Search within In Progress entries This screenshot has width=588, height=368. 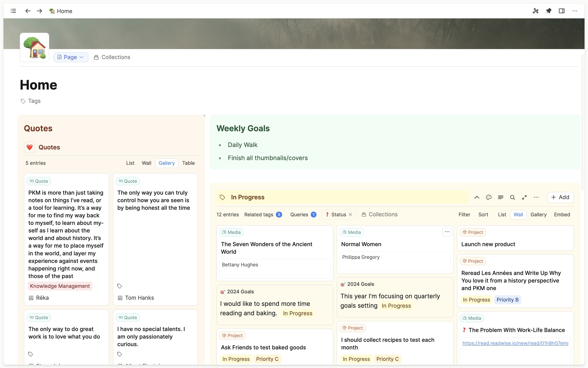point(512,197)
